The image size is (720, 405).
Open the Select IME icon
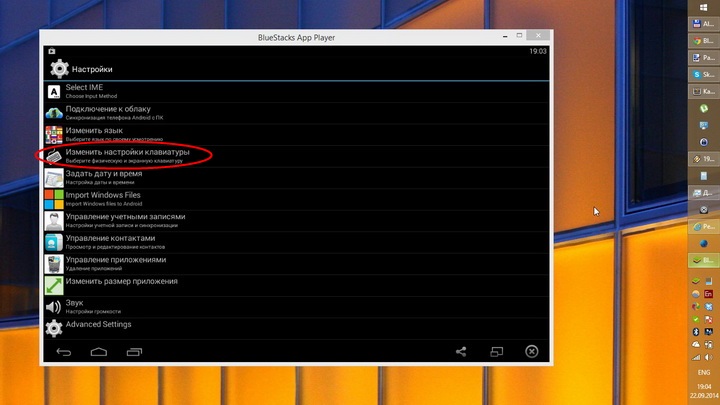coord(54,92)
